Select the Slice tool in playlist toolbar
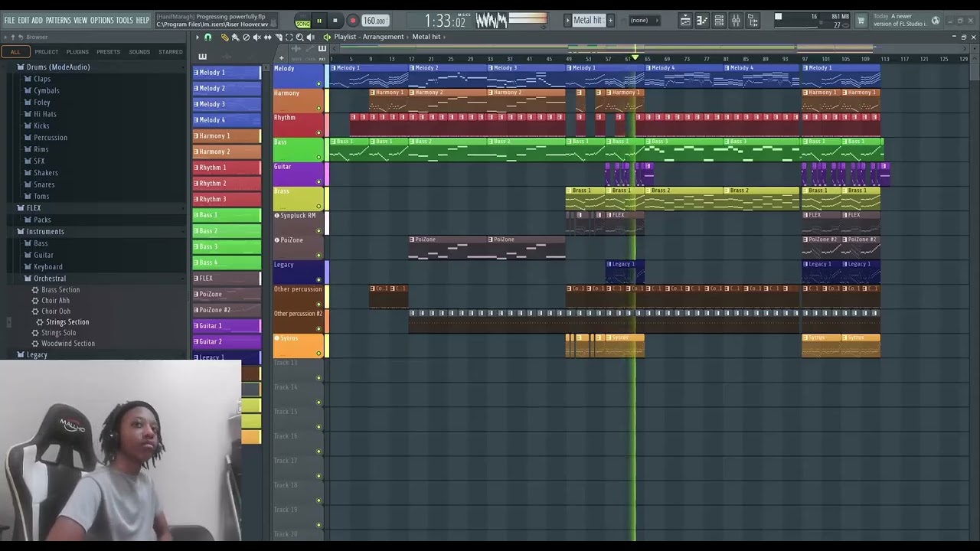The image size is (980, 551). [x=279, y=37]
